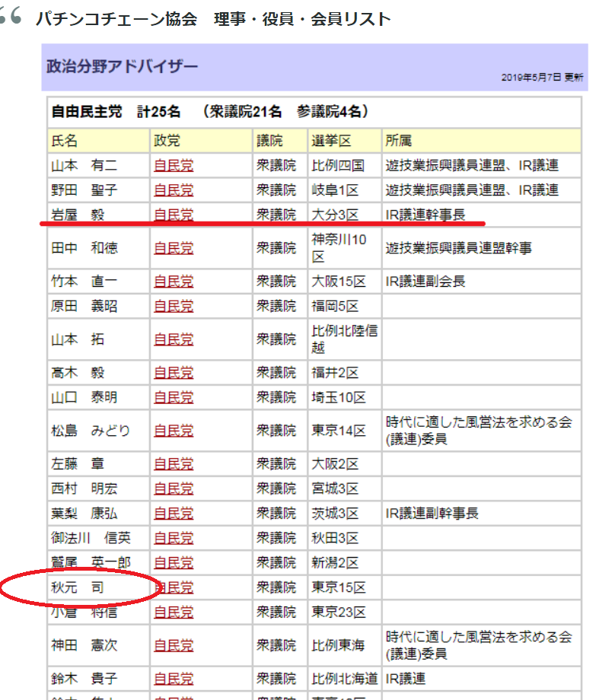615x700 pixels.
Task: Click the パチンコチェーン協会 page title
Action: tap(213, 19)
